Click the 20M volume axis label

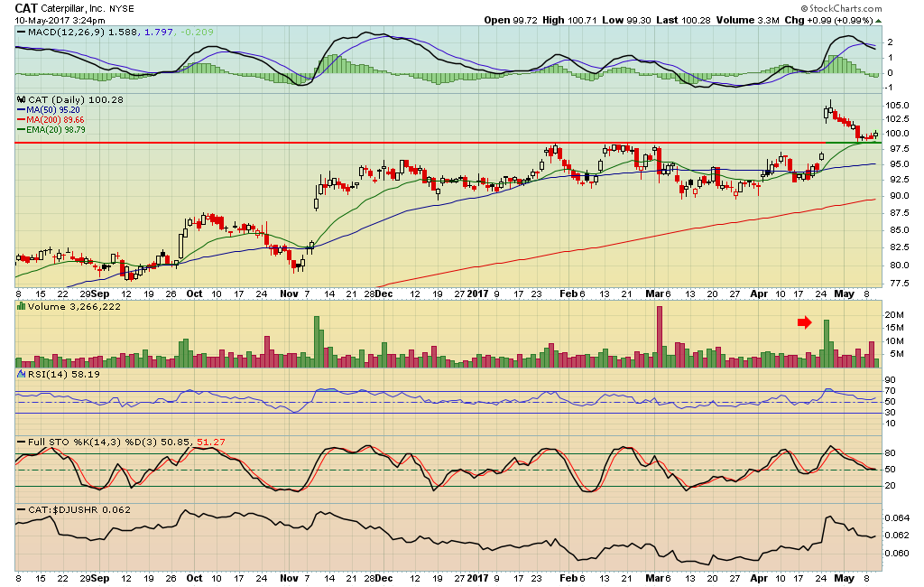(x=894, y=315)
